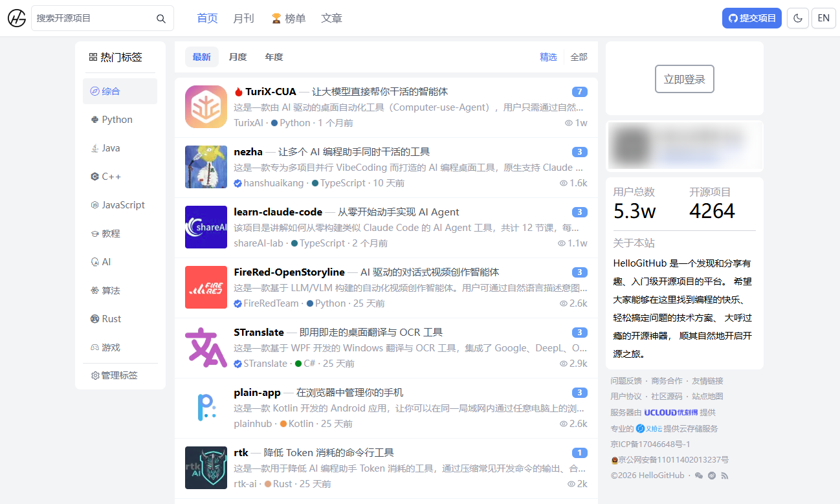Screen dimensions: 840x504
Task: Open the RSS feed icon in footer
Action: [725, 476]
